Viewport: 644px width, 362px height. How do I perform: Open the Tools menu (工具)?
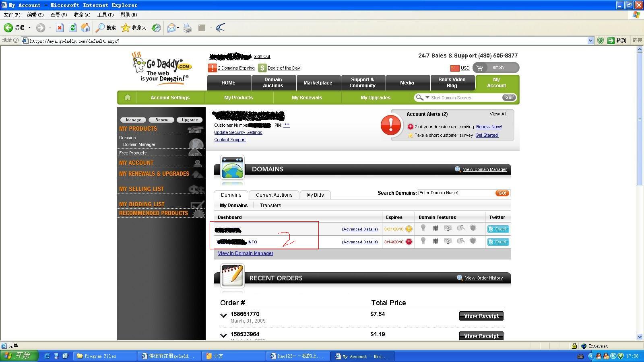105,15
